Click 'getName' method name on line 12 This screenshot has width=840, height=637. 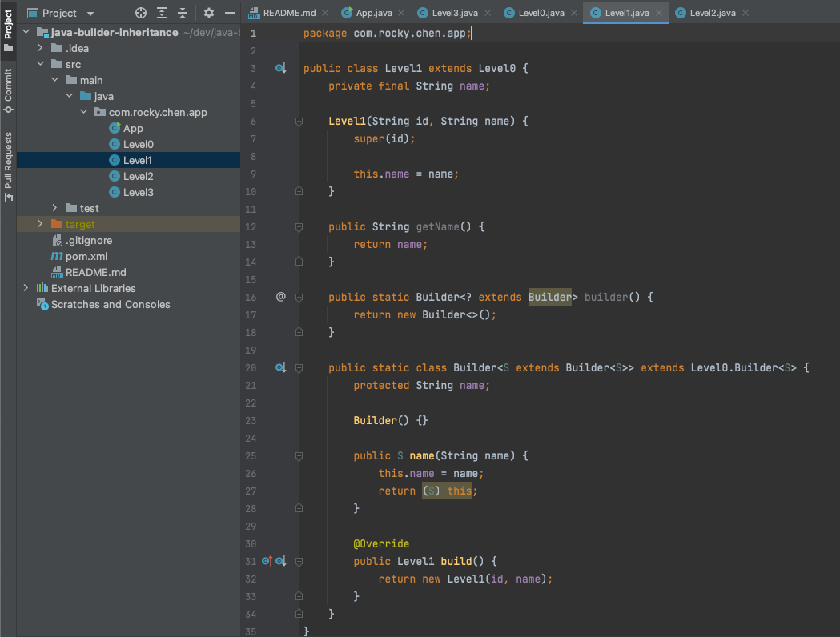[438, 226]
